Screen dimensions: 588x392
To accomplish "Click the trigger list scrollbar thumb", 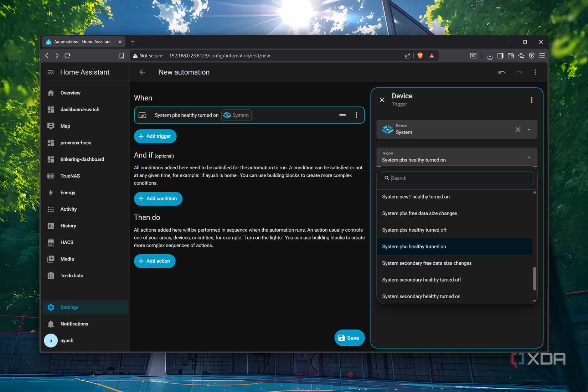I will [535, 279].
